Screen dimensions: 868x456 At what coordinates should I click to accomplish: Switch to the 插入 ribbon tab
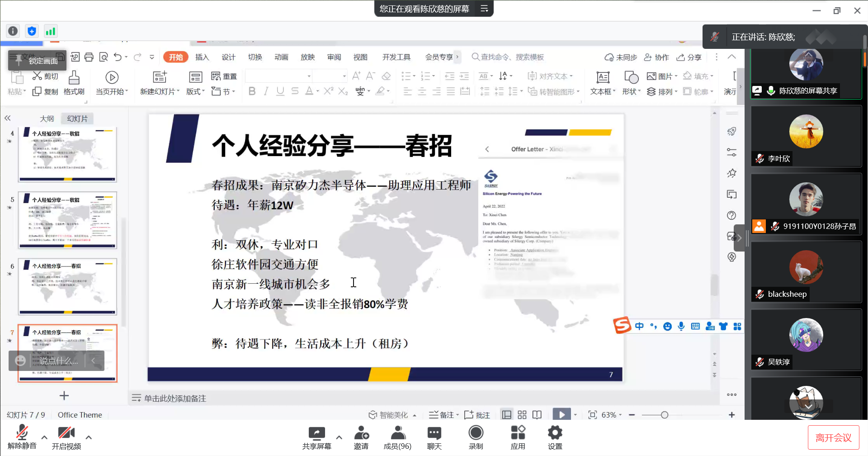click(202, 57)
